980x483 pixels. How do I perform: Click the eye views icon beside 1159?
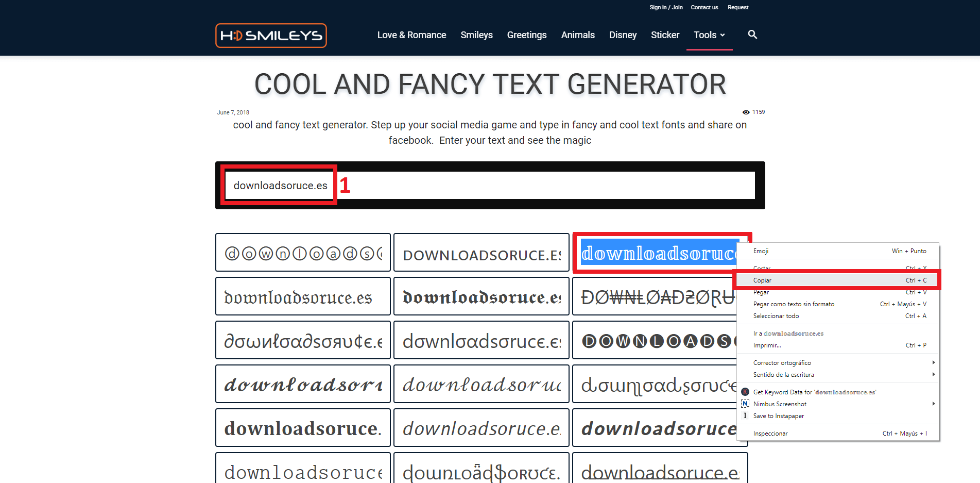[x=746, y=112]
